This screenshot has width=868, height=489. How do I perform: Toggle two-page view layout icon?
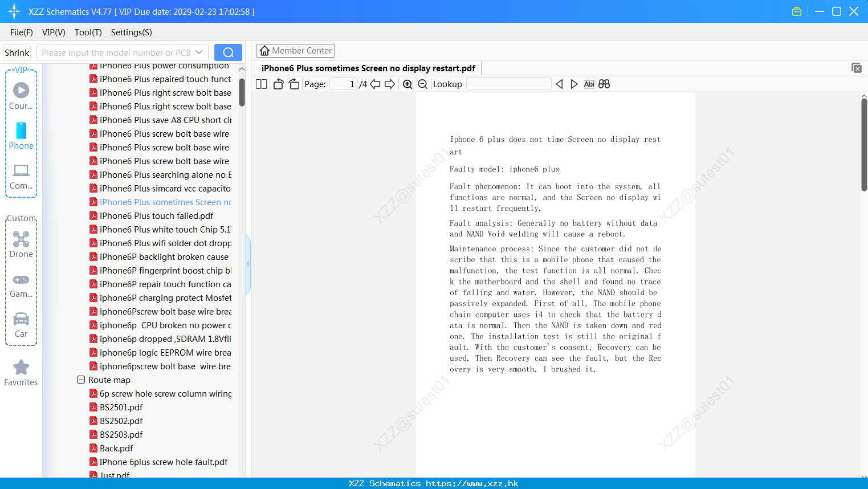coord(261,84)
